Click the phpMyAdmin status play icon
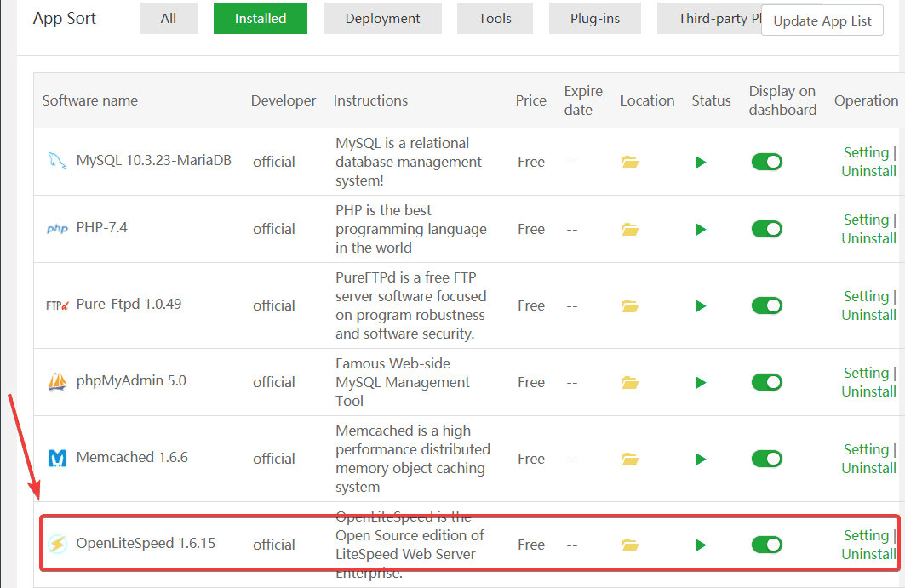This screenshot has width=905, height=588. point(701,382)
